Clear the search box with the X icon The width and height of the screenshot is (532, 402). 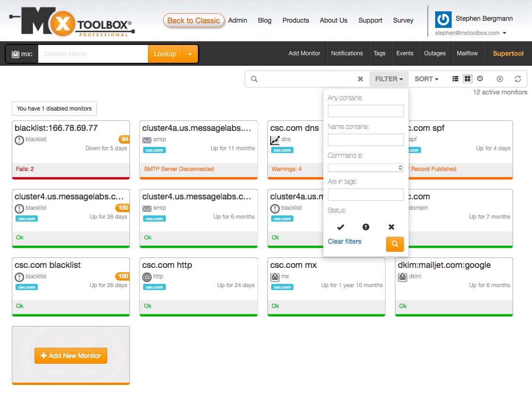tap(360, 78)
